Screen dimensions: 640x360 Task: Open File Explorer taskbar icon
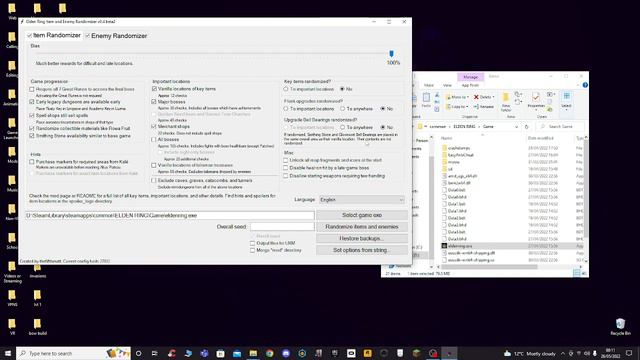point(253,353)
